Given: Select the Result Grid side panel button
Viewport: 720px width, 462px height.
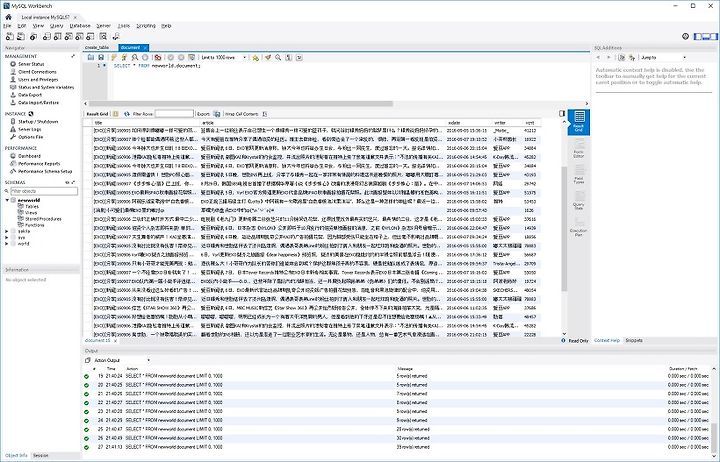Looking at the screenshot, I should click(579, 122).
